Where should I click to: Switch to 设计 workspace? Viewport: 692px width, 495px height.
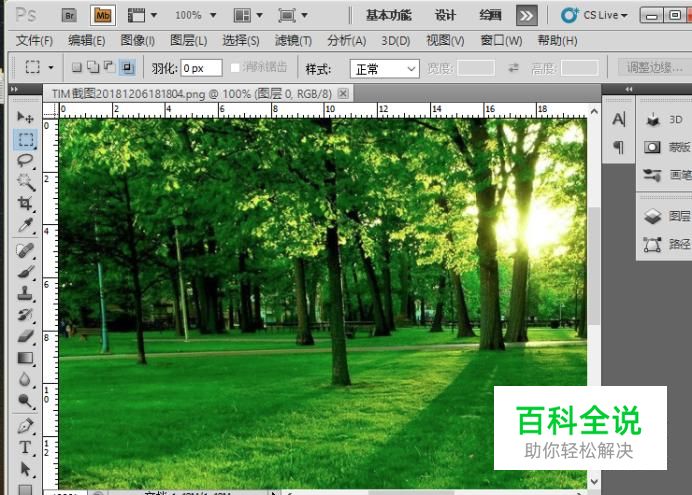[445, 15]
